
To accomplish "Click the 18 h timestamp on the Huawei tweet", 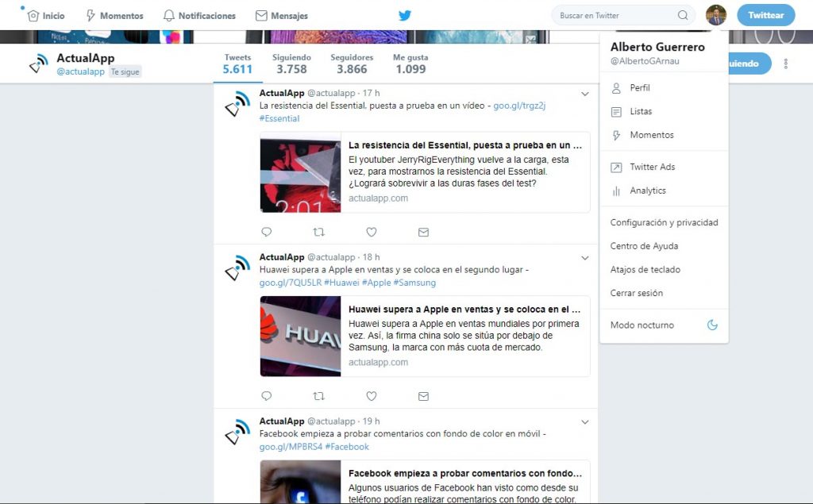I will point(372,257).
